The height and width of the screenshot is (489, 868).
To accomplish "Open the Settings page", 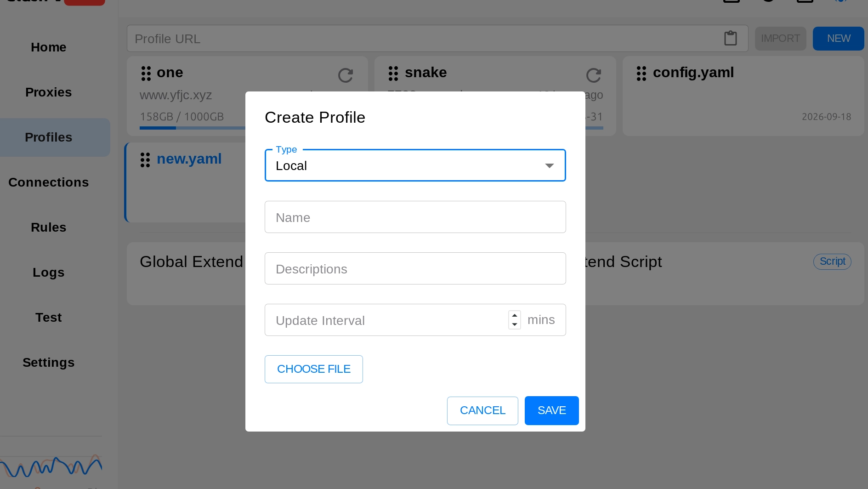I will (49, 363).
